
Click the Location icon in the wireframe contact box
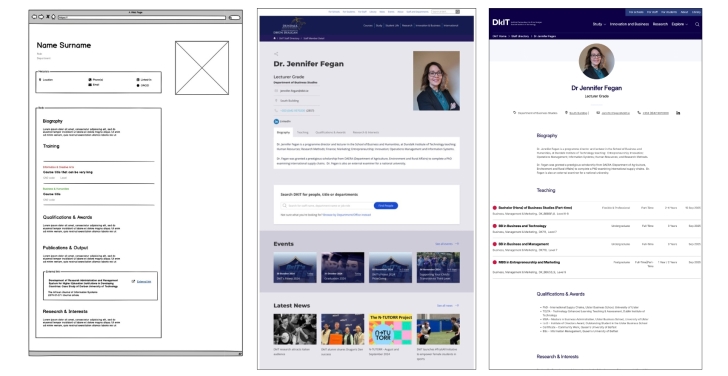tap(40, 80)
